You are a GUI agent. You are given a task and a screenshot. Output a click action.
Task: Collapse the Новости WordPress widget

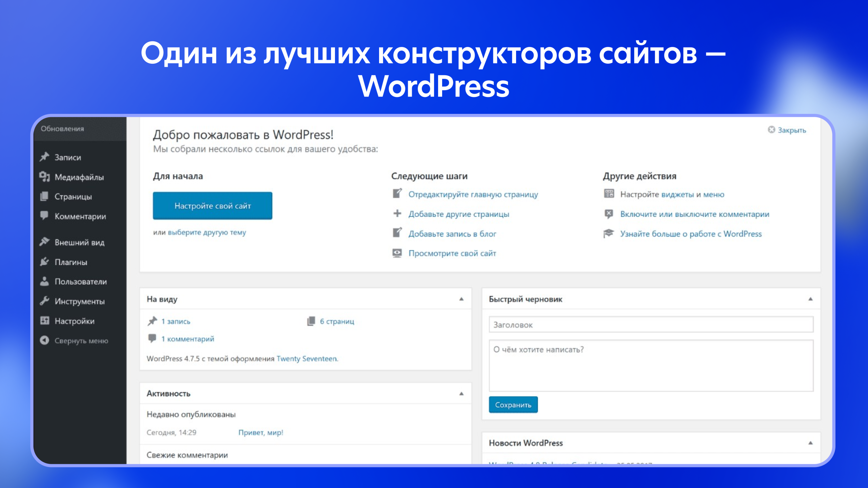pos(811,443)
